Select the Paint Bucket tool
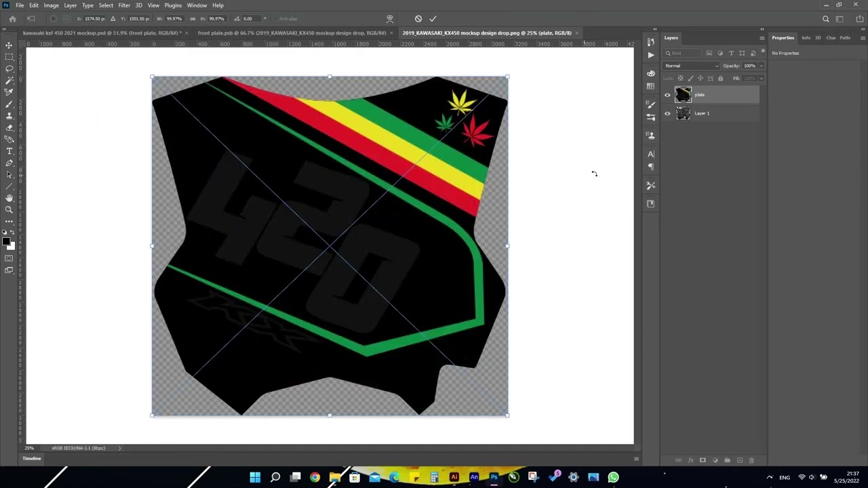 (x=9, y=139)
